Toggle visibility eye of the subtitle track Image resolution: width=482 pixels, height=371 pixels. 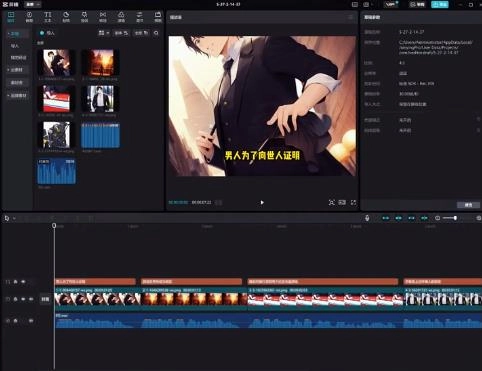tap(23, 282)
